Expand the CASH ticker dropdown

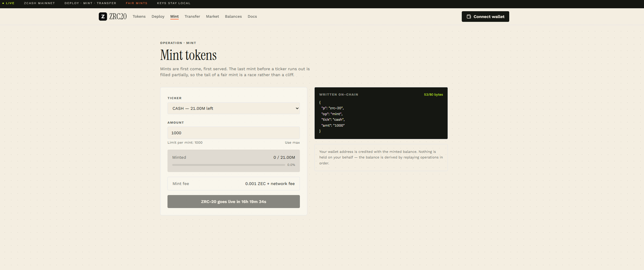coord(233,108)
